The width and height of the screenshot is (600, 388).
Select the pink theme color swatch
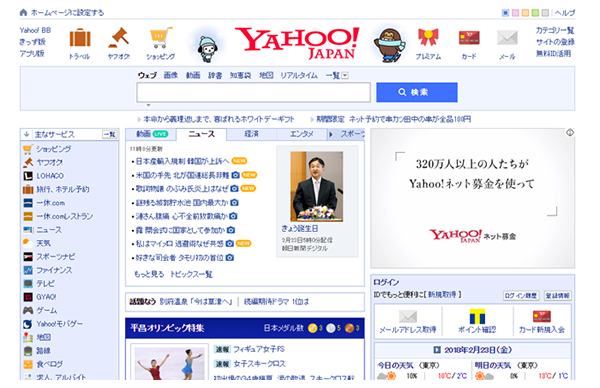tap(515, 13)
